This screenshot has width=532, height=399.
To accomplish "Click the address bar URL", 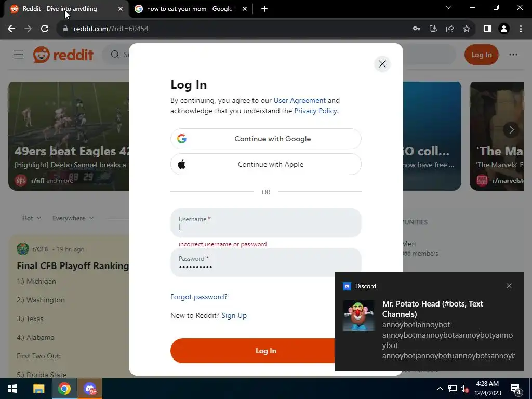I will 111,29.
